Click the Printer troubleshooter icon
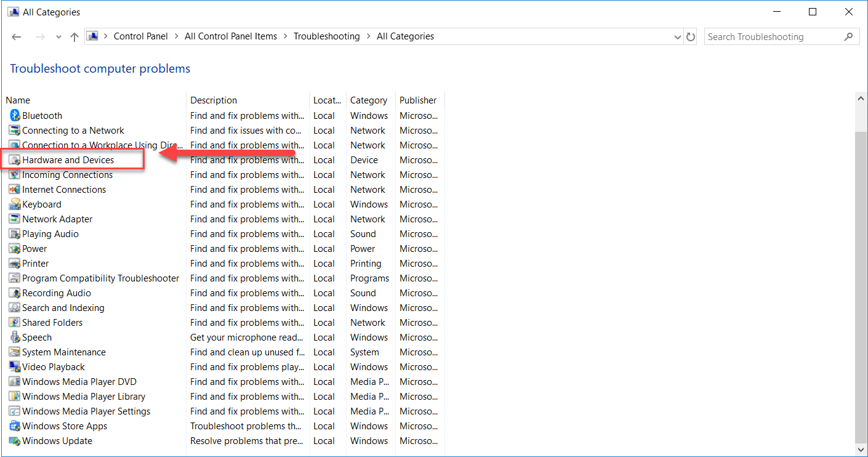This screenshot has height=457, width=868. click(15, 263)
